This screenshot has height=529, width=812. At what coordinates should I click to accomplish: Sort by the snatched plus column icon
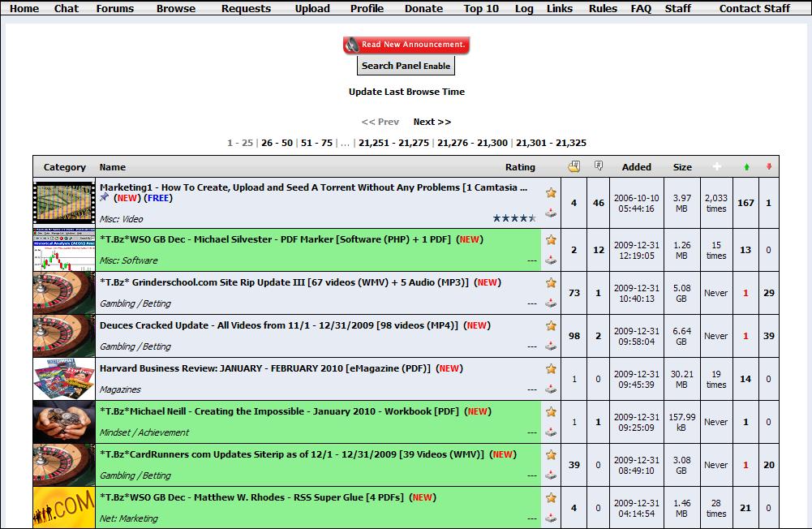click(x=717, y=166)
